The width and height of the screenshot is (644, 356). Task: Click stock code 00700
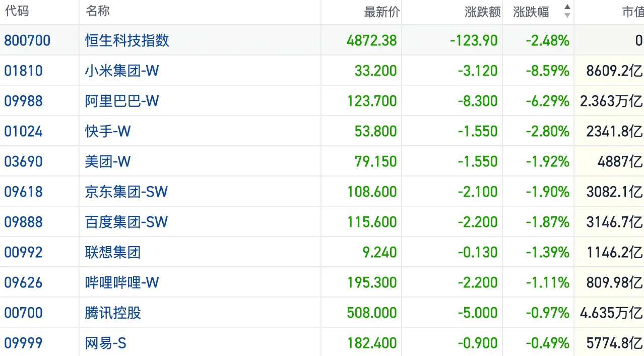coord(23,313)
